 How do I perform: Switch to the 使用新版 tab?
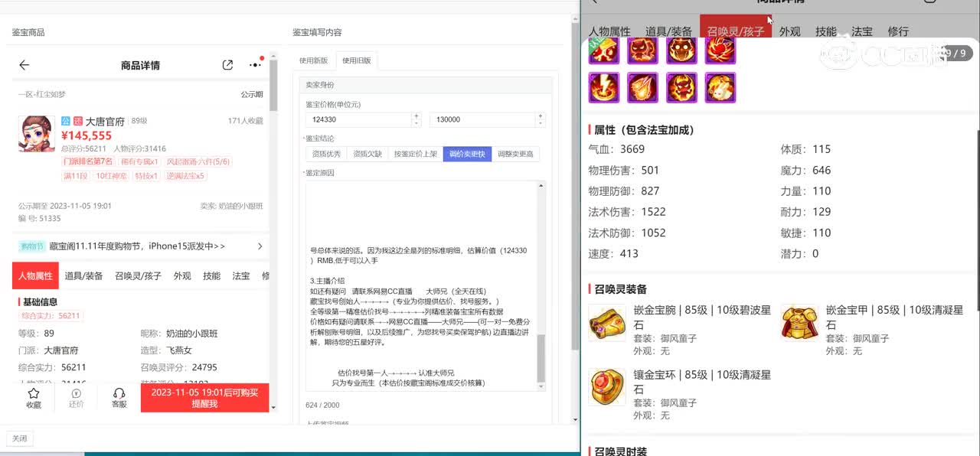(x=313, y=60)
